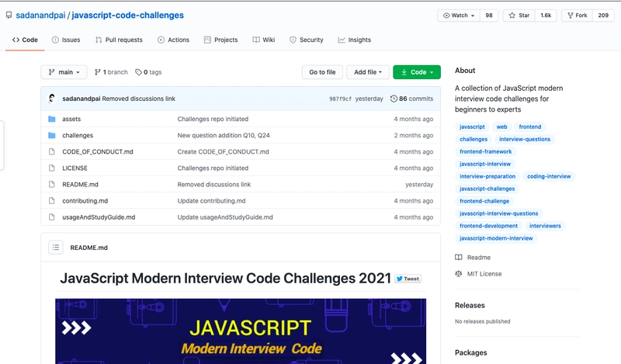Screen dimensions: 621x364
Task: Open the Pull requests tab
Action: [x=119, y=40]
